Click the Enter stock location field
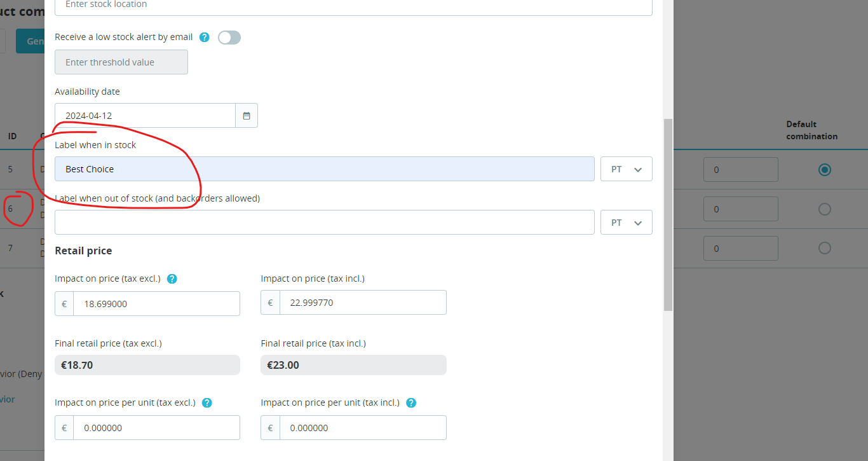Image resolution: width=868 pixels, height=461 pixels. (x=353, y=5)
